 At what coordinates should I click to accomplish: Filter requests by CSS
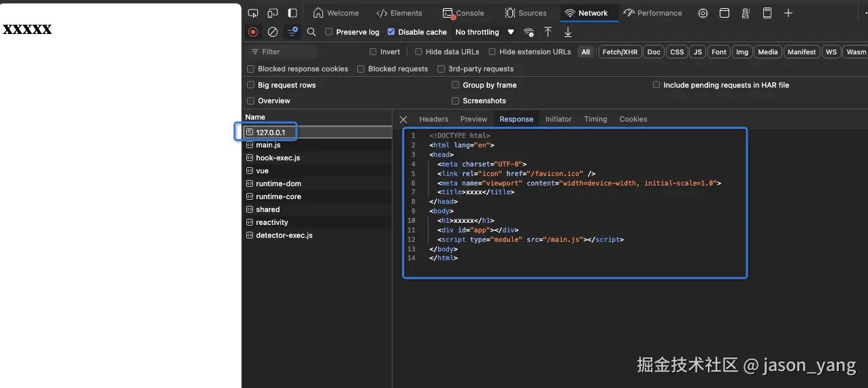[677, 52]
